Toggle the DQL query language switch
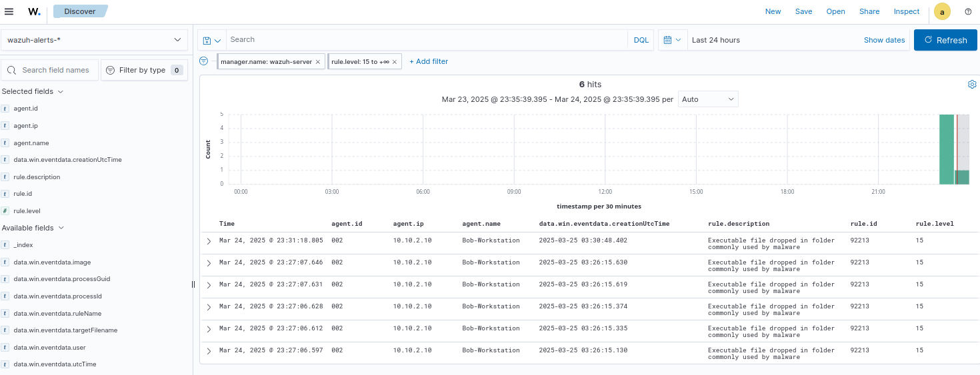Image resolution: width=980 pixels, height=375 pixels. [x=641, y=40]
